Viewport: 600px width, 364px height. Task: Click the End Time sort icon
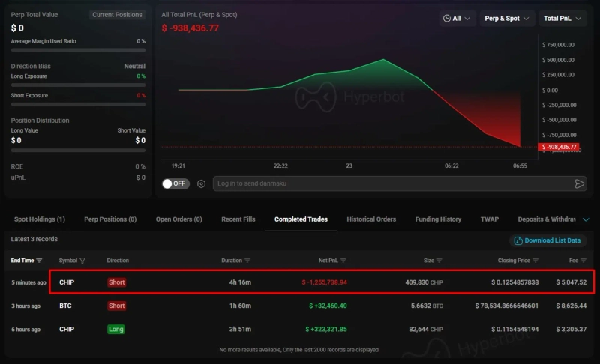point(38,261)
